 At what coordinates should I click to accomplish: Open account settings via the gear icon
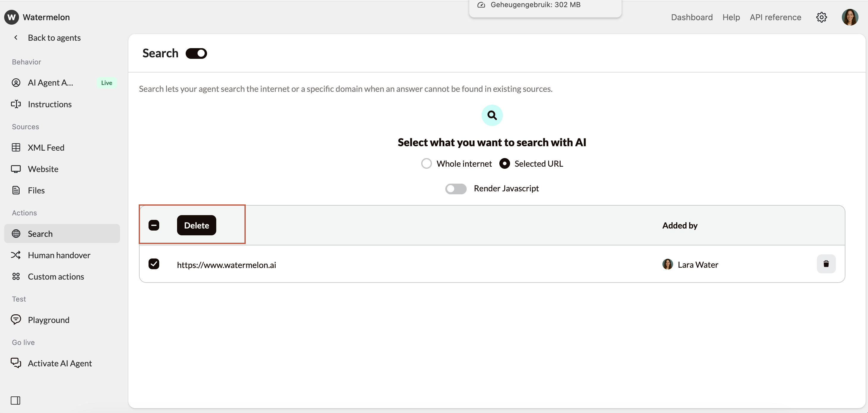(821, 17)
